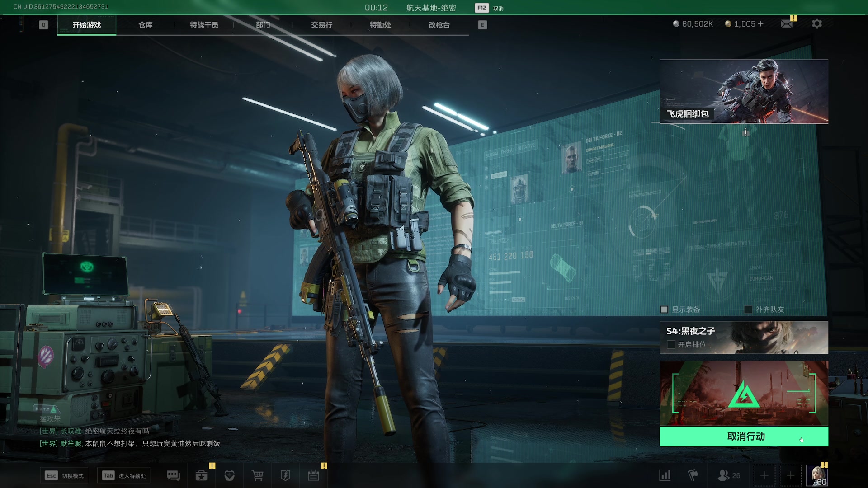Image resolution: width=868 pixels, height=488 pixels.
Task: Click 取消 next to F12
Action: point(498,9)
